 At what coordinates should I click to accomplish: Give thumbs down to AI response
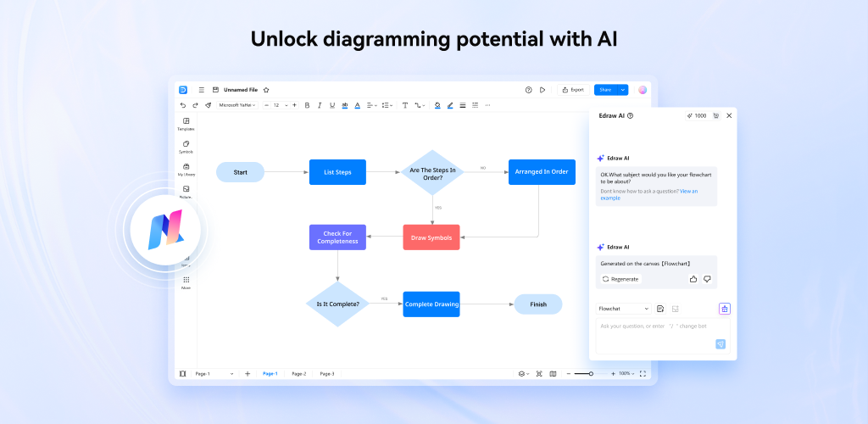point(707,279)
